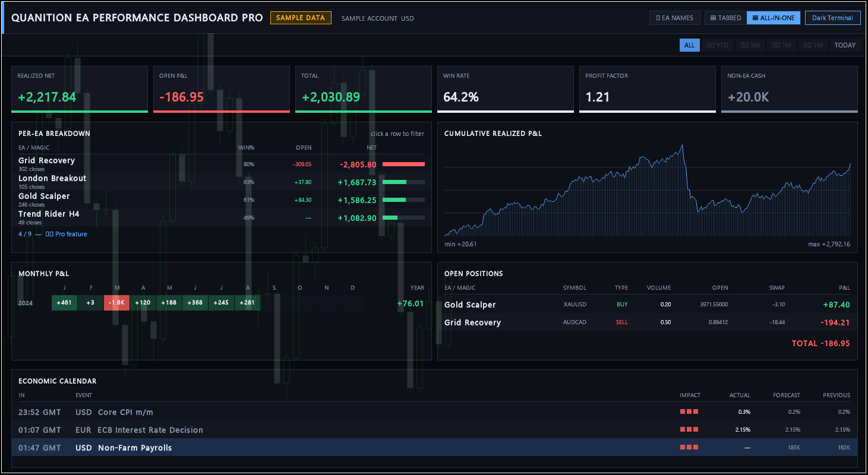Click the +37.80 open value
The height and width of the screenshot is (475, 868).
(x=303, y=182)
